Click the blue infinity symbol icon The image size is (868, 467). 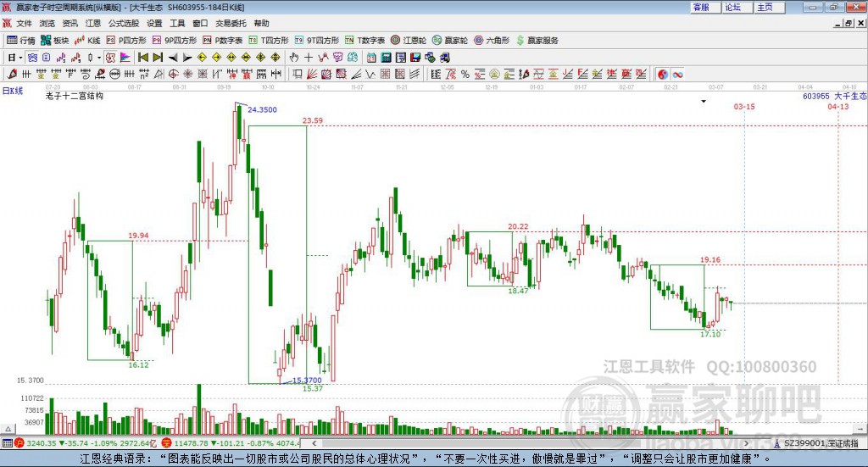click(x=677, y=74)
